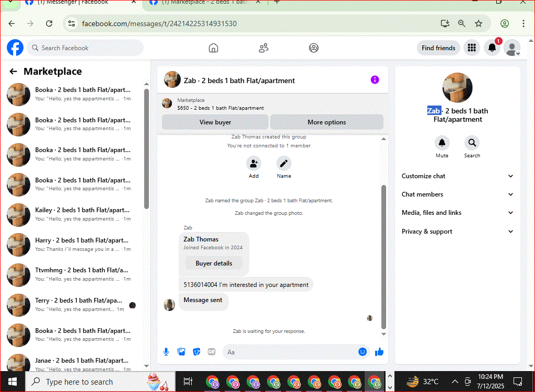Open the Janae apartment conversation
535x392 pixels.
pos(73,364)
